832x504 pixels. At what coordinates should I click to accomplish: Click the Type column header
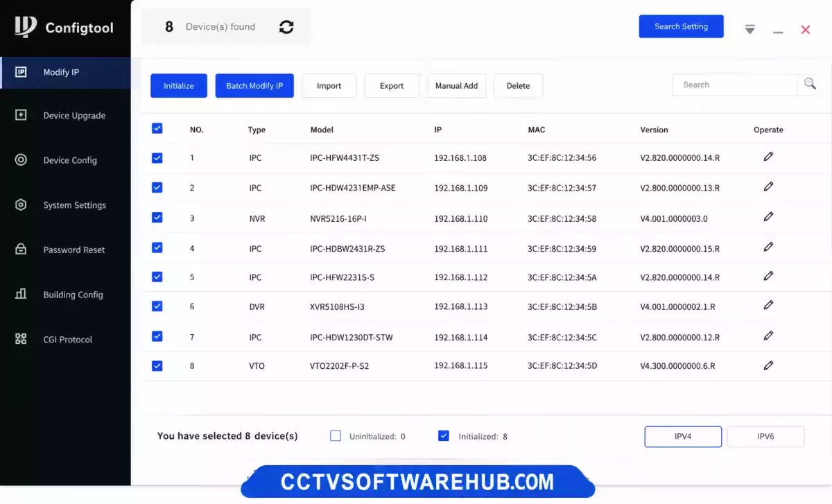tap(257, 130)
